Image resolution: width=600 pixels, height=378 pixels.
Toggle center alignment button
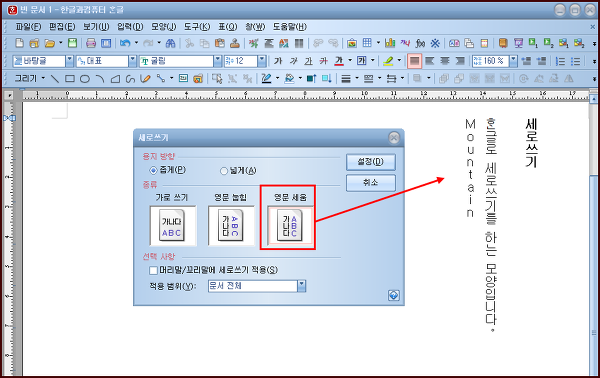coord(445,61)
